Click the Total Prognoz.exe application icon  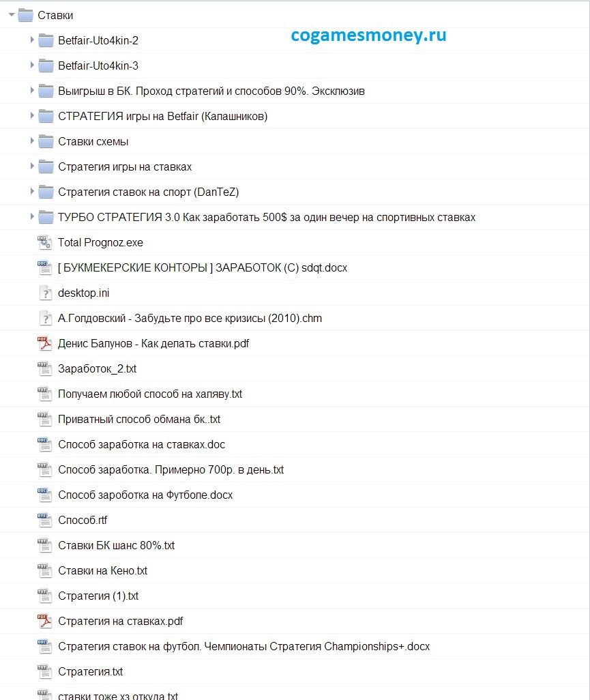pyautogui.click(x=44, y=242)
